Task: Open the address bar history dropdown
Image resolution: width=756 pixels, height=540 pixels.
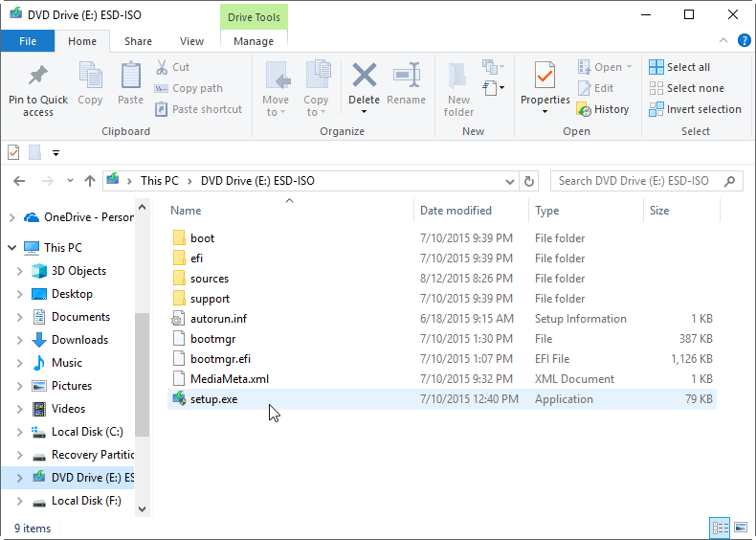Action: [509, 180]
